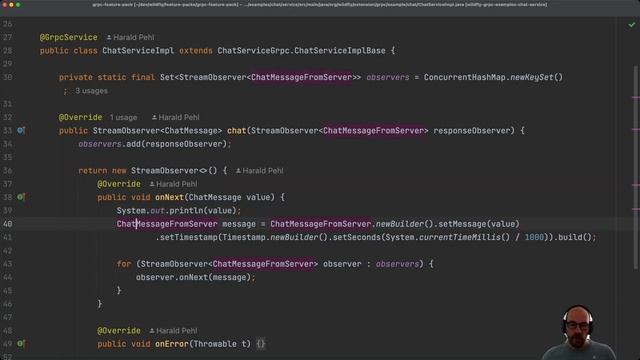Jump to the topmost pink stripe mark on the scrollbar

click(x=636, y=97)
